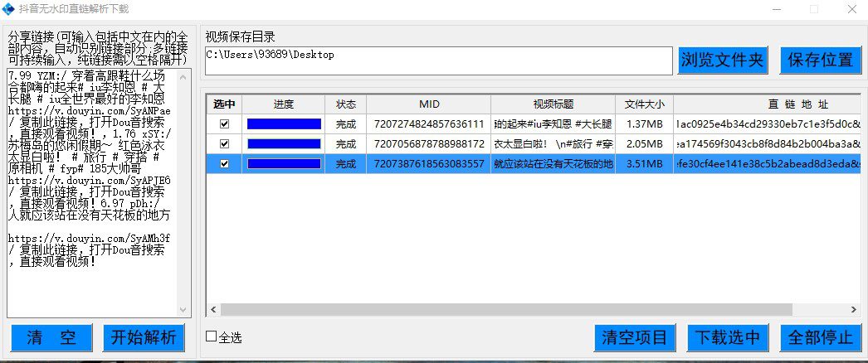The height and width of the screenshot is (363, 868).
Task: Click the 直链地址 column header
Action: tap(768, 104)
